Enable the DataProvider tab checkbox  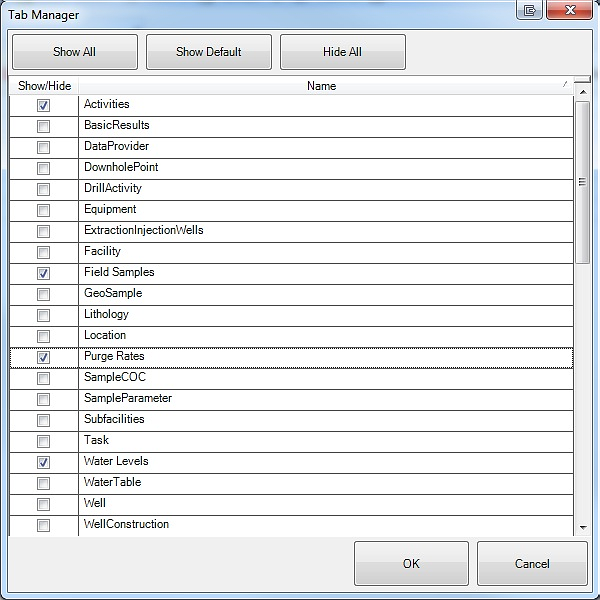pos(43,147)
